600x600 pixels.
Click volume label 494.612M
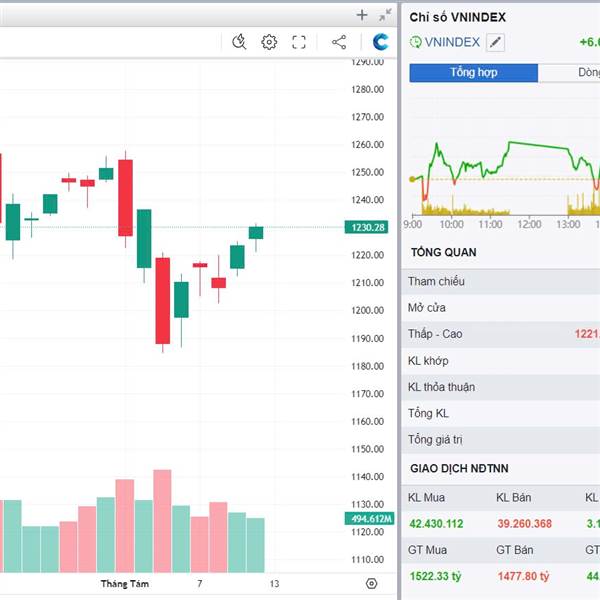click(370, 519)
